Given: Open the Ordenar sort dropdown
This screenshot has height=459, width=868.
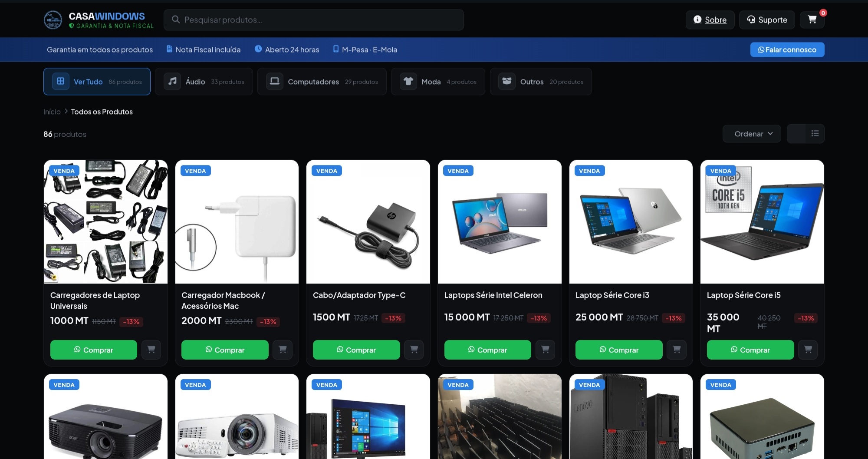Looking at the screenshot, I should 752,134.
